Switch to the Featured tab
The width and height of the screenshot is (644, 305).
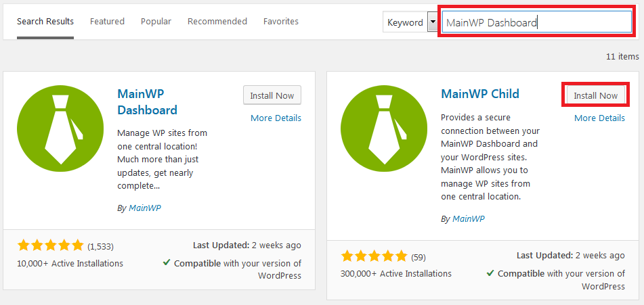click(x=107, y=22)
